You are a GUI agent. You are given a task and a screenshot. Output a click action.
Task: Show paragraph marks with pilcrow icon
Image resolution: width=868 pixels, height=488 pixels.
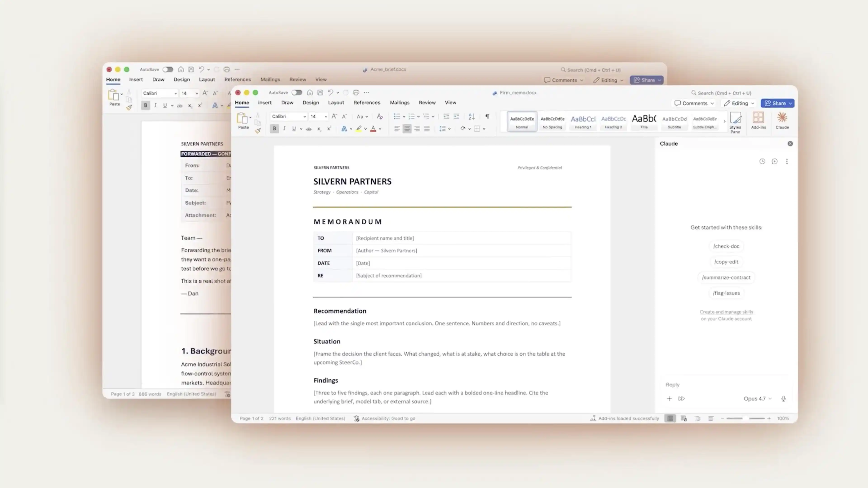point(487,116)
